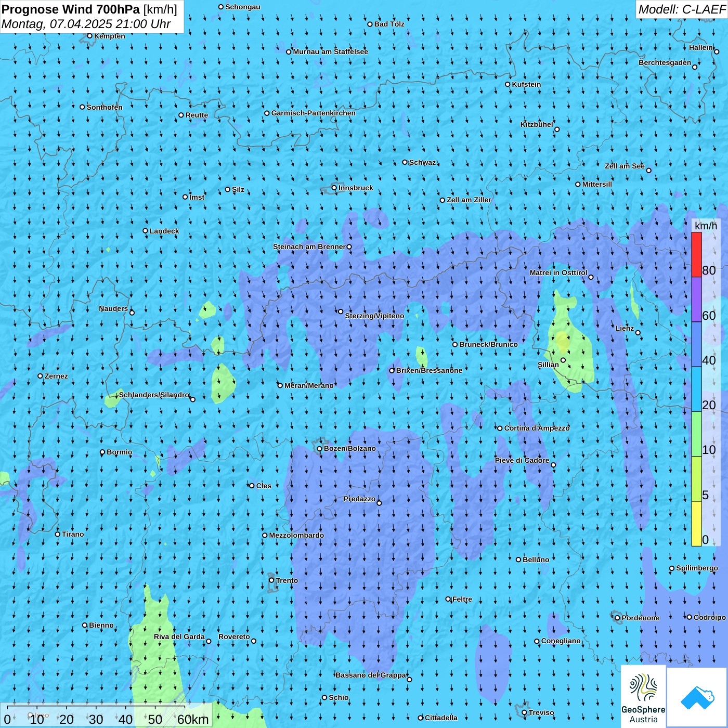Click the Garmisch-Partenkirchen marker
This screenshot has height=728, width=728.
(x=267, y=113)
